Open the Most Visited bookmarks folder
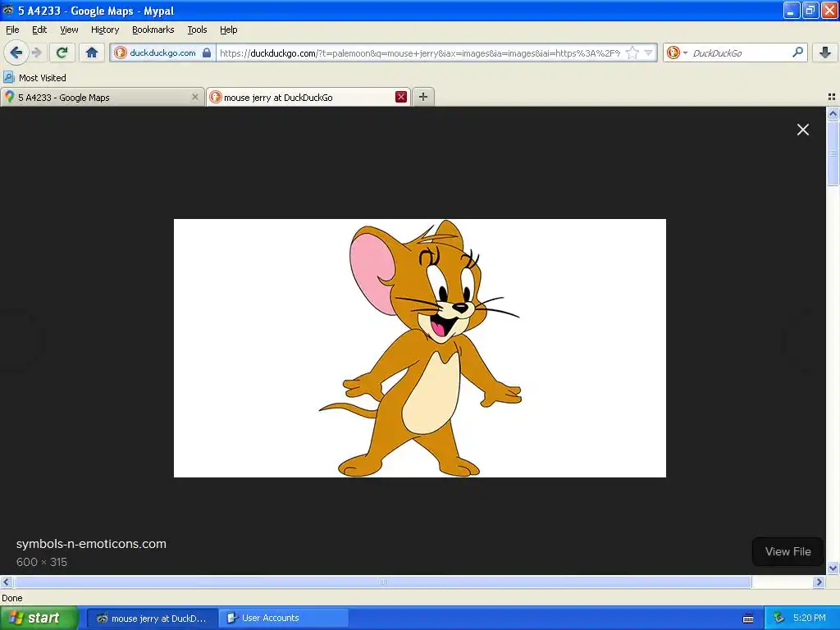840x630 pixels. [x=35, y=78]
